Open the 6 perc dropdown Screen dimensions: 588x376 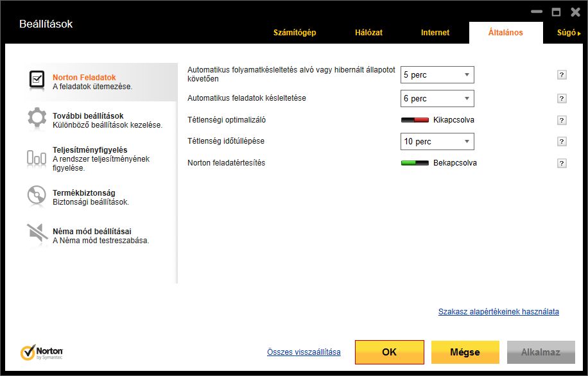[437, 99]
